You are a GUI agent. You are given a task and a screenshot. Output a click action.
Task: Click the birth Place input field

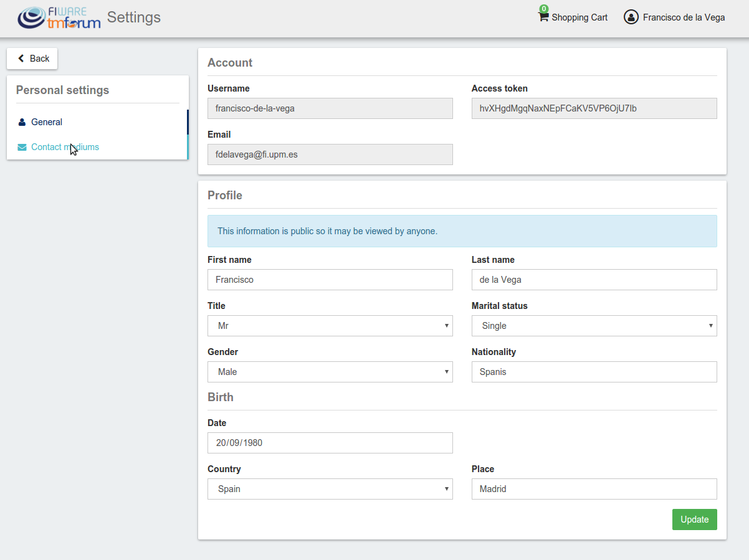pos(594,489)
